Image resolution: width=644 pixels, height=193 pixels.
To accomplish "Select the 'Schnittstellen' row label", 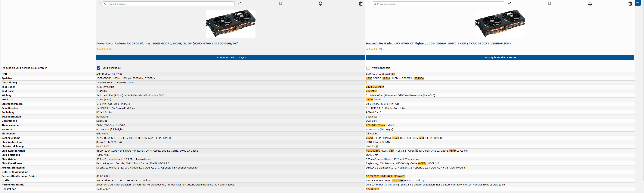I will point(10,108).
